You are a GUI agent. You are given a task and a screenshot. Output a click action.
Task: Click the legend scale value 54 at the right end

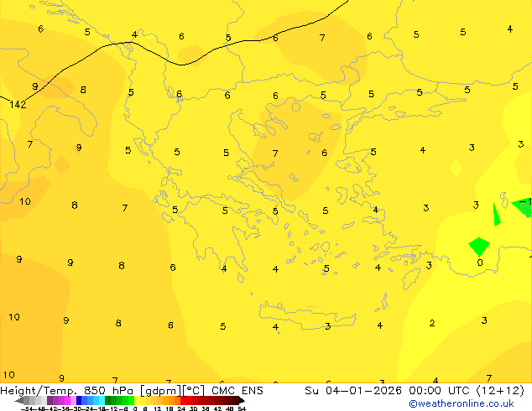click(x=242, y=409)
